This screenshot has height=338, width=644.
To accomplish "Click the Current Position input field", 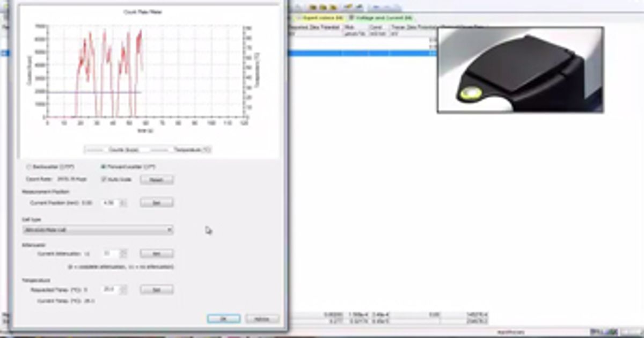I will click(x=112, y=203).
